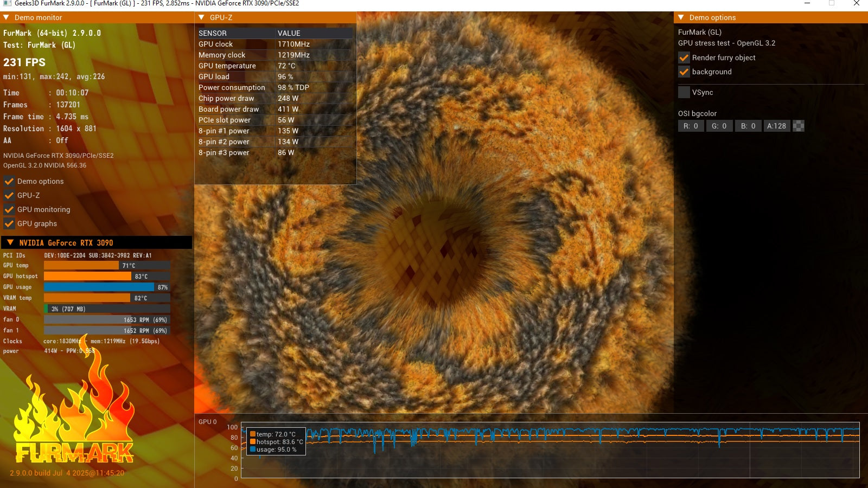
Task: Disable the GPU monitoring checkbox
Action: [9, 209]
